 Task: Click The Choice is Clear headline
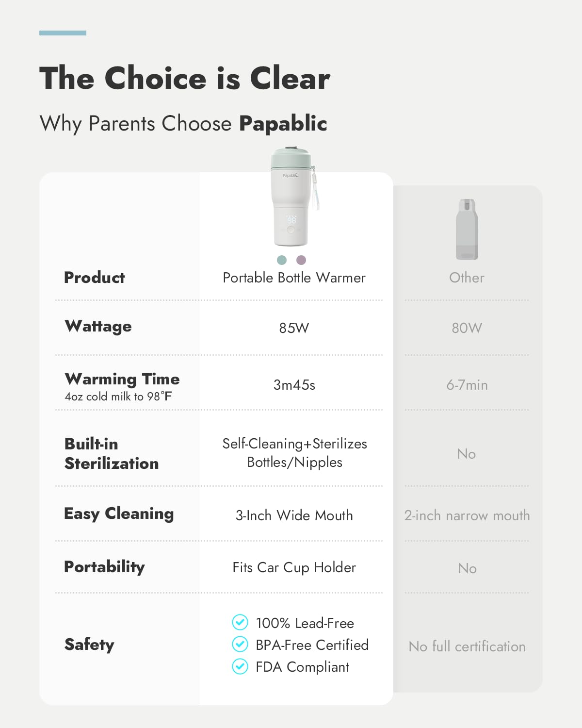185,78
